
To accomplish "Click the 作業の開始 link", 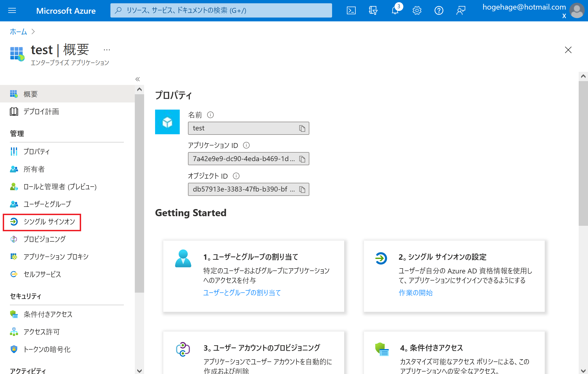I will coord(415,293).
